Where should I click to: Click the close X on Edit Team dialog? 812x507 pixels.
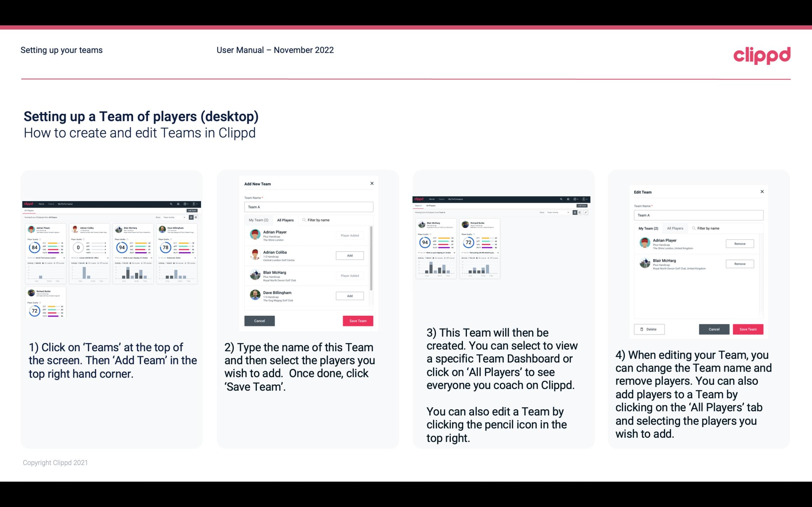762,192
